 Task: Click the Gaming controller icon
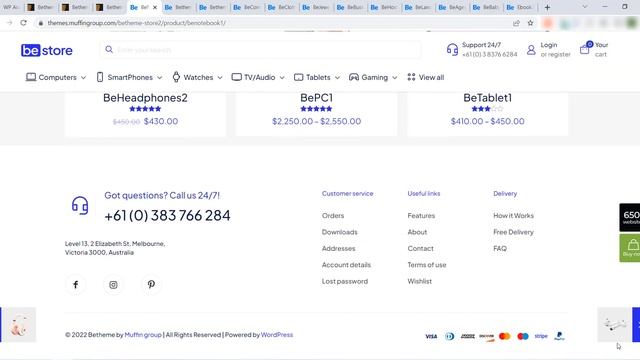354,77
